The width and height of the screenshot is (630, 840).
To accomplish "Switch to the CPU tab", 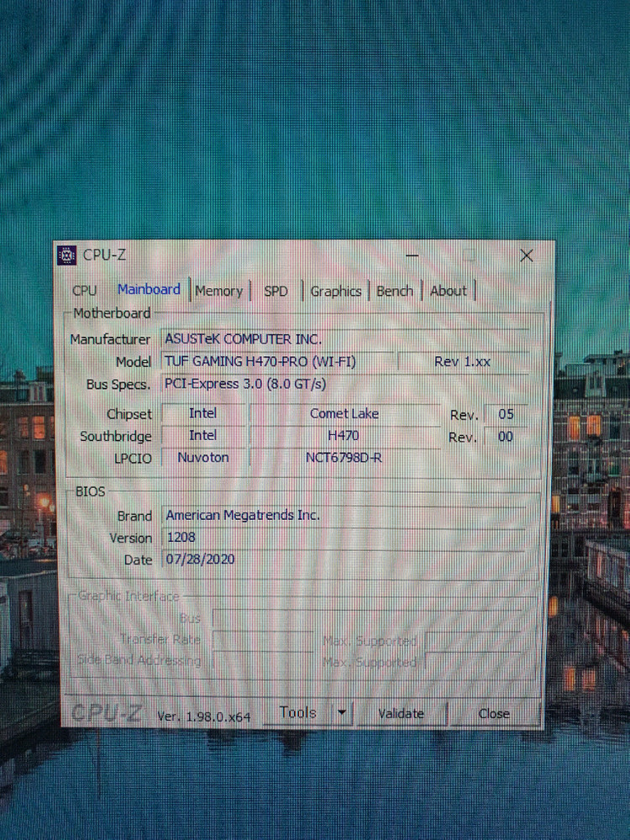I will point(84,291).
